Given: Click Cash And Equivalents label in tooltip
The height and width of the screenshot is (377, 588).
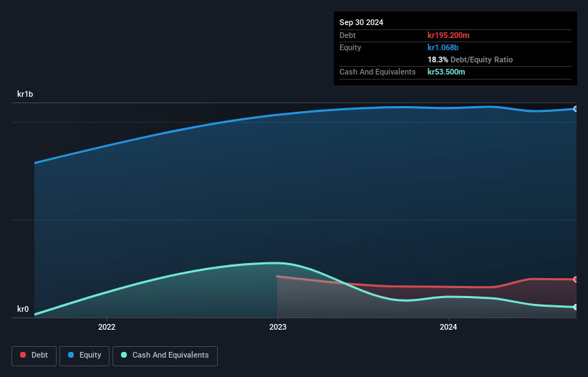Looking at the screenshot, I should [x=377, y=72].
